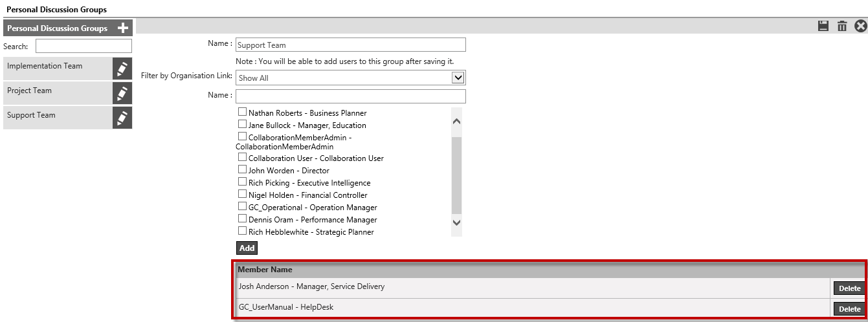Viewport: 868px width, 322px height.
Task: Add a new personal discussion group
Action: [123, 28]
